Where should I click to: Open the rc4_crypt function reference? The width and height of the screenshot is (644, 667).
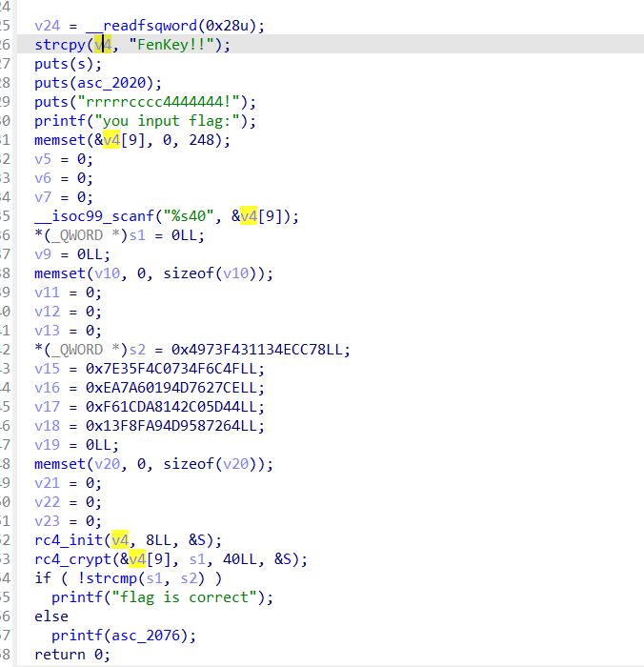[x=72, y=559]
